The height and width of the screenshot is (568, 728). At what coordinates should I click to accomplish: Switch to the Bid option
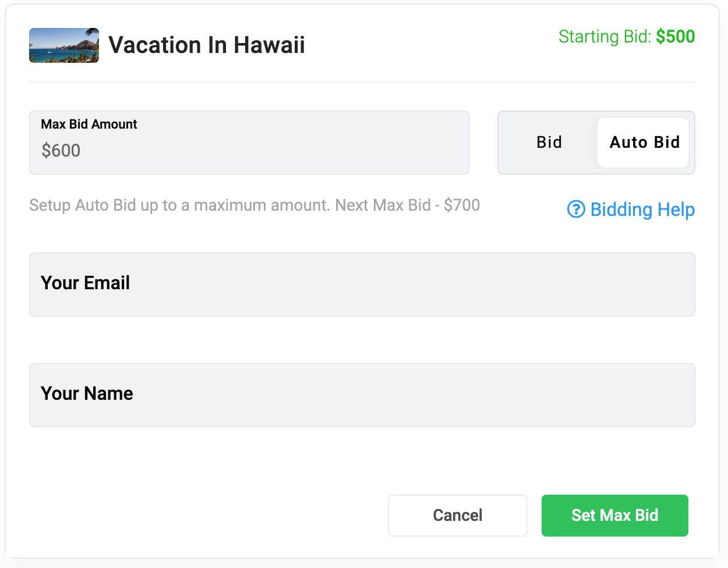coord(549,143)
